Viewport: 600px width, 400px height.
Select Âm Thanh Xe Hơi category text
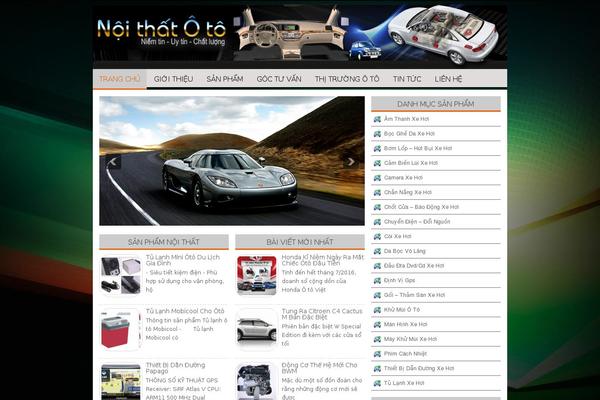tap(406, 119)
